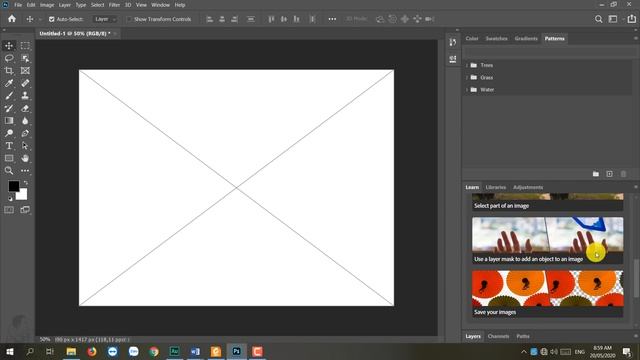Select the Crop tool
640x360 pixels.
pyautogui.click(x=9, y=71)
